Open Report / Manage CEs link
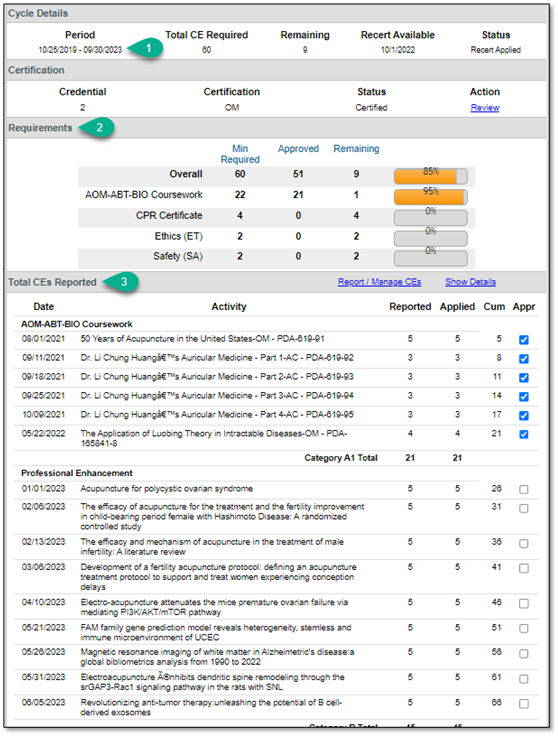This screenshot has height=736, width=558. [379, 282]
